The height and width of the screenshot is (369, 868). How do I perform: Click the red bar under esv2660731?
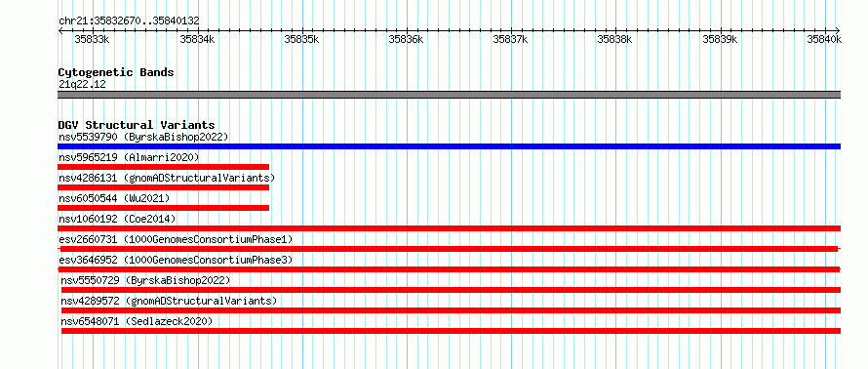tap(449, 249)
